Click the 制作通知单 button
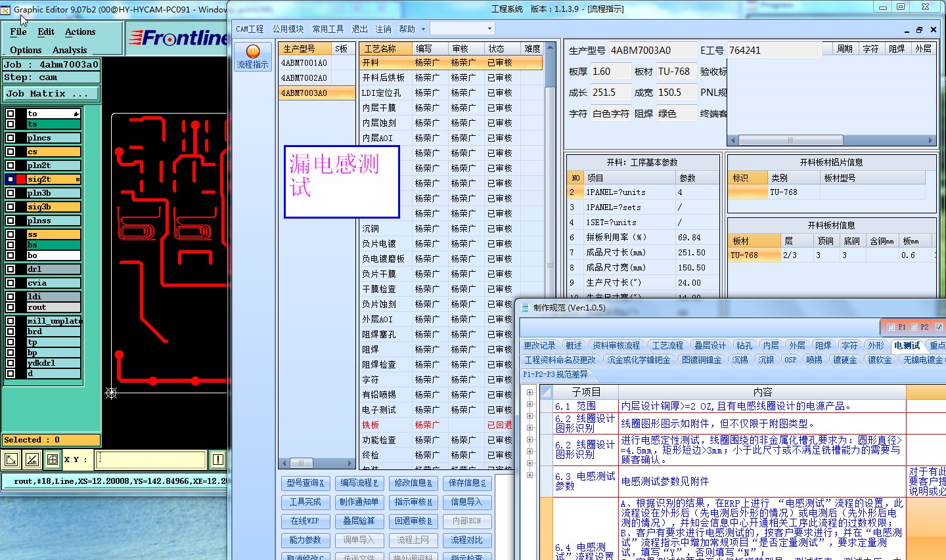 pos(359,502)
